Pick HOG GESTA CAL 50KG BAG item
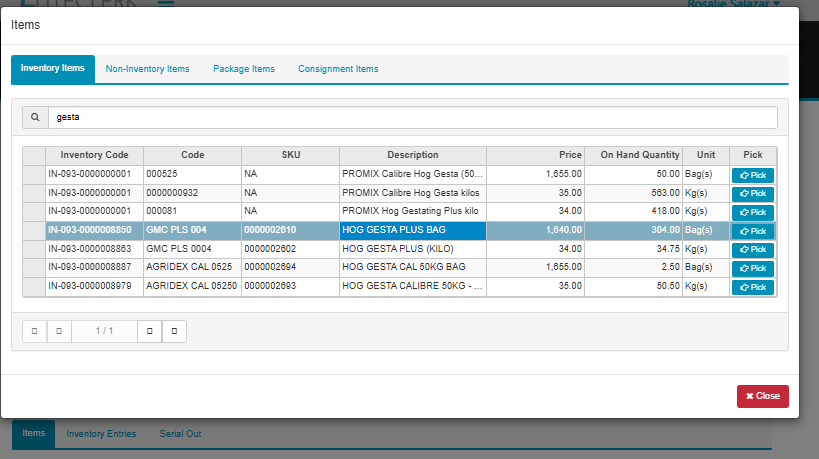This screenshot has width=819, height=459. point(753,268)
